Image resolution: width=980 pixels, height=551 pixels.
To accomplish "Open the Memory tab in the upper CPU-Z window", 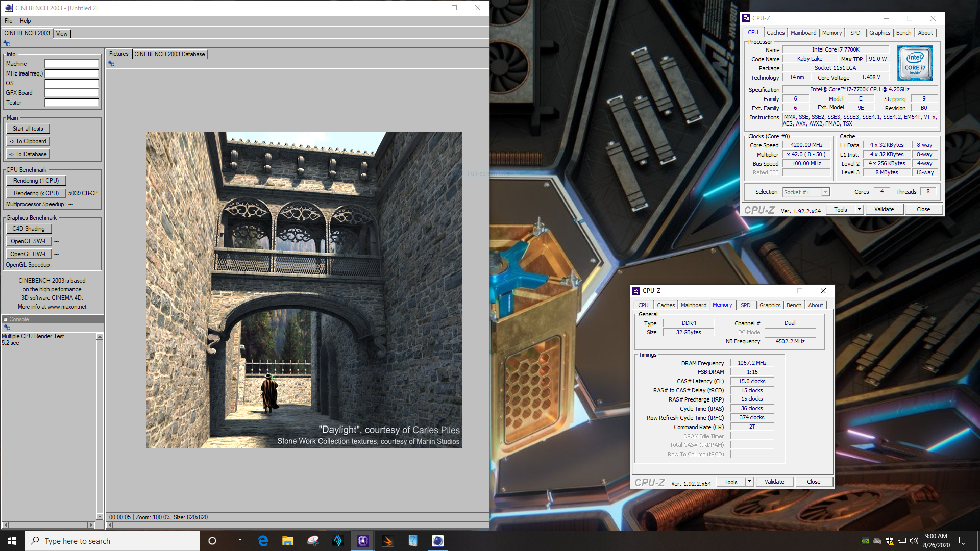I will [832, 33].
